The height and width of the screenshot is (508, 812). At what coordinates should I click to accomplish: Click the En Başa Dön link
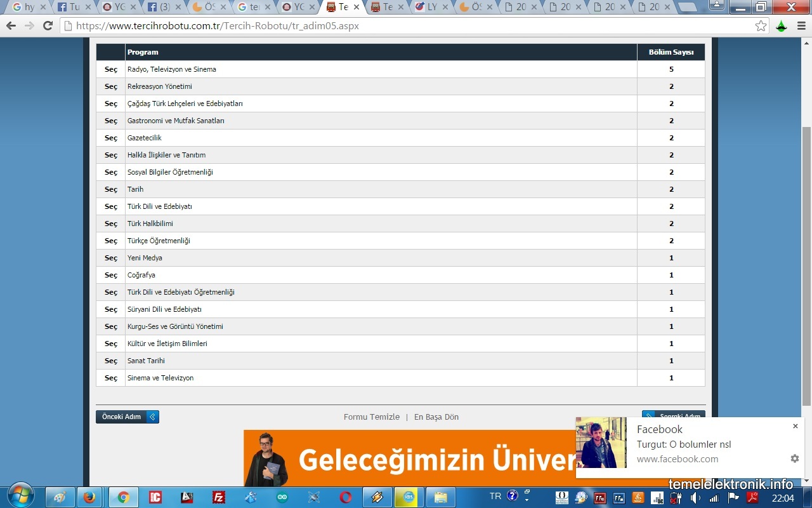[x=436, y=417]
